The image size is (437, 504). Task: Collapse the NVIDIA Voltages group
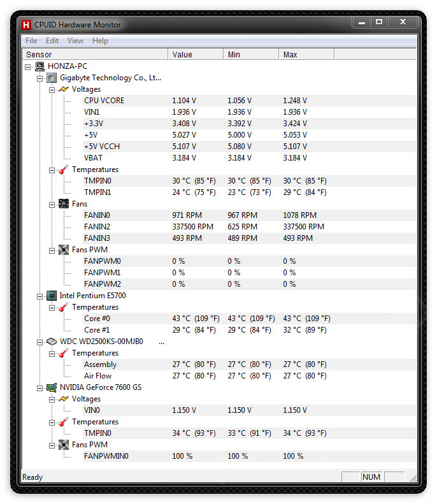click(x=52, y=400)
